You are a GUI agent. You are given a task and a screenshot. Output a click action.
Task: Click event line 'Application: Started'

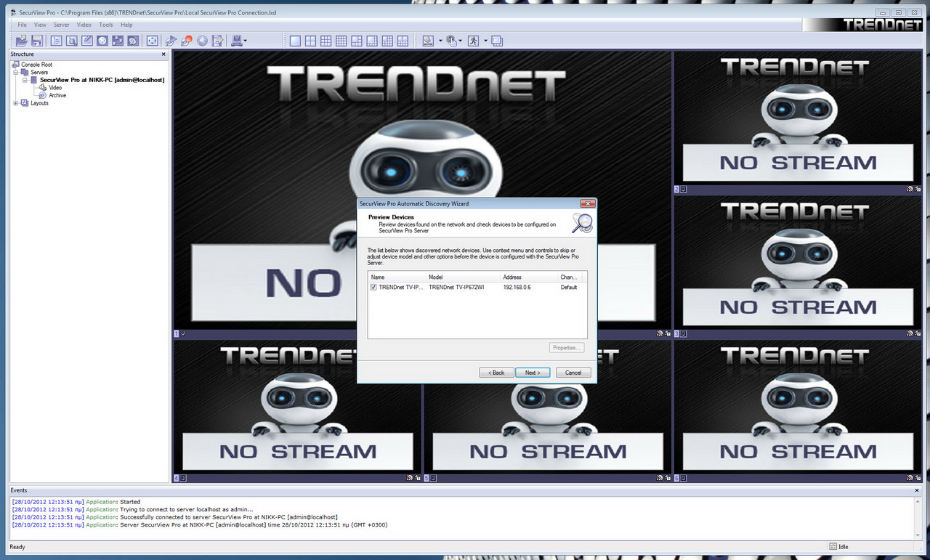(76, 502)
